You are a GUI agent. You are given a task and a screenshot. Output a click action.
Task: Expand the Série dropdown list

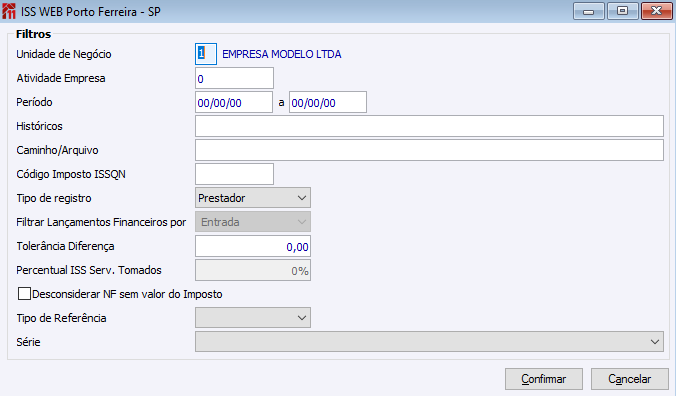(429, 342)
